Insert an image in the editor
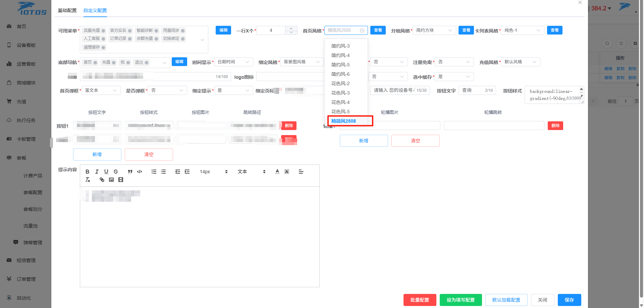This screenshot has height=308, width=644. click(111, 180)
